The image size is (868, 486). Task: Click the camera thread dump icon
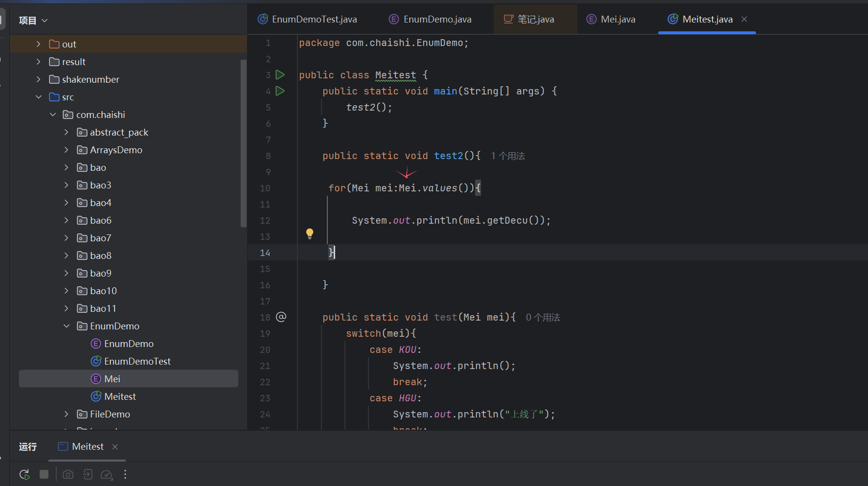coord(68,474)
